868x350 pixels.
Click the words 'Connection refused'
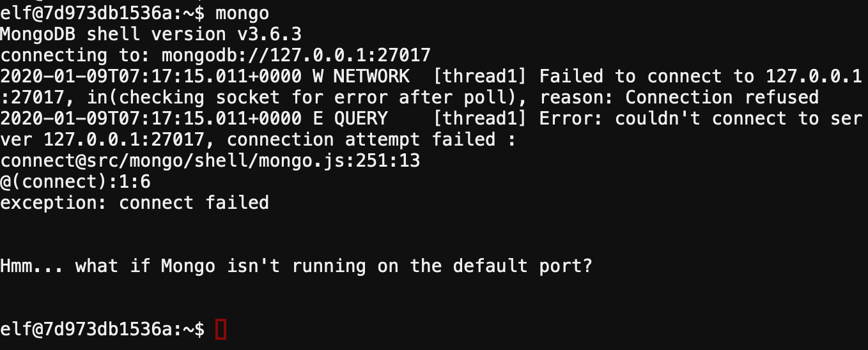pos(722,97)
